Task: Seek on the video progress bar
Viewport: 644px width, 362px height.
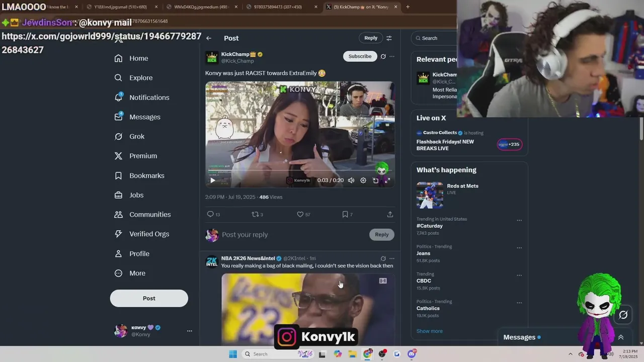Action: click(x=300, y=170)
